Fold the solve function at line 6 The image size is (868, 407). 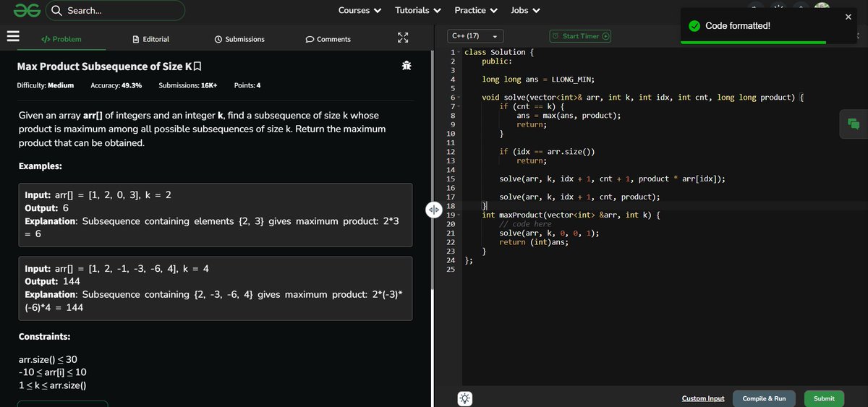point(459,98)
